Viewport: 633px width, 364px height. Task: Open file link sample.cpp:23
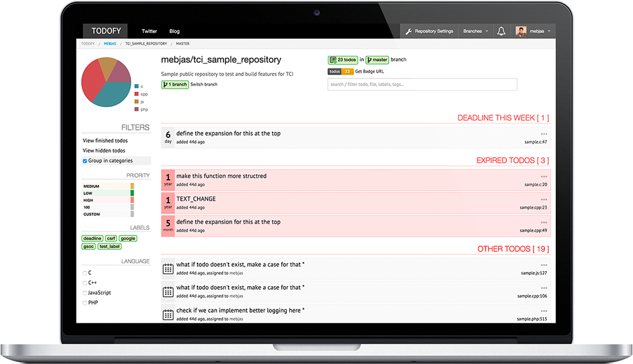(x=533, y=208)
